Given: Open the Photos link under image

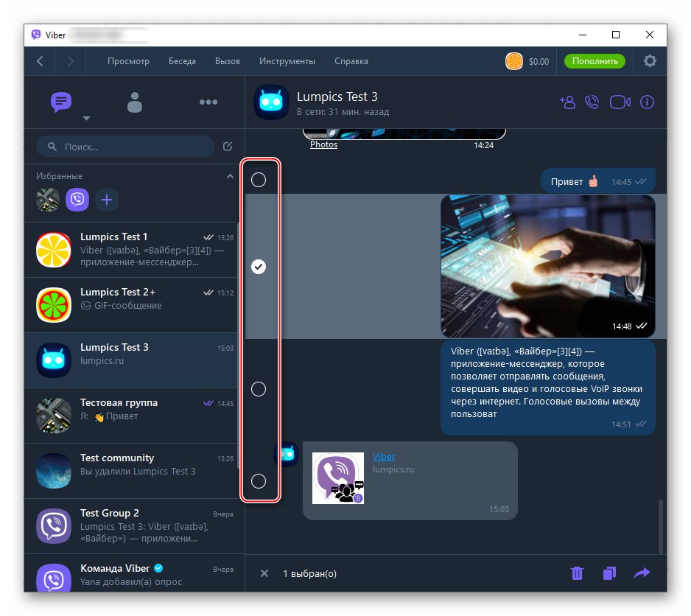Looking at the screenshot, I should click(x=323, y=144).
